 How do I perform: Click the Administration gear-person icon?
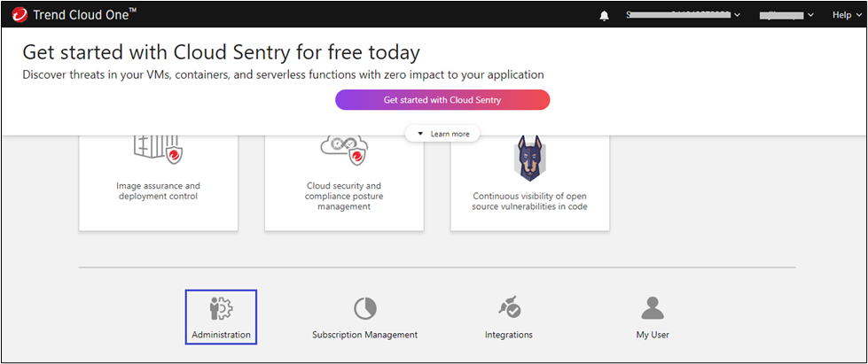(x=220, y=308)
